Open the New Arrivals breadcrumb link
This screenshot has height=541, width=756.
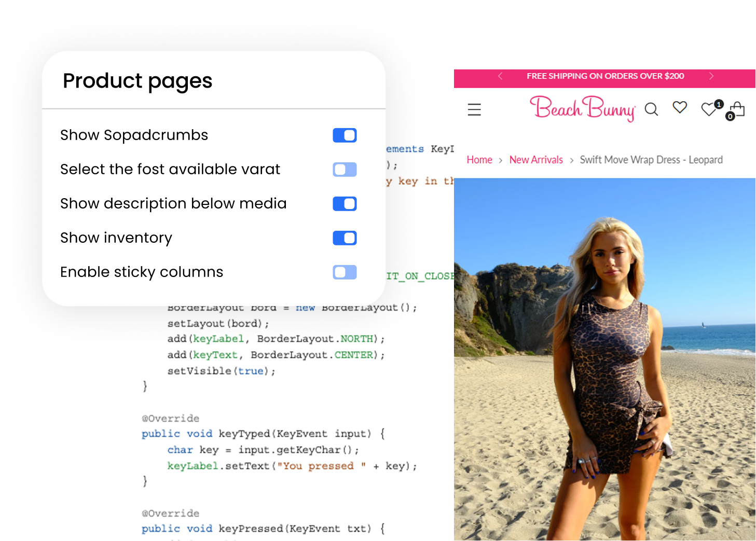point(536,160)
